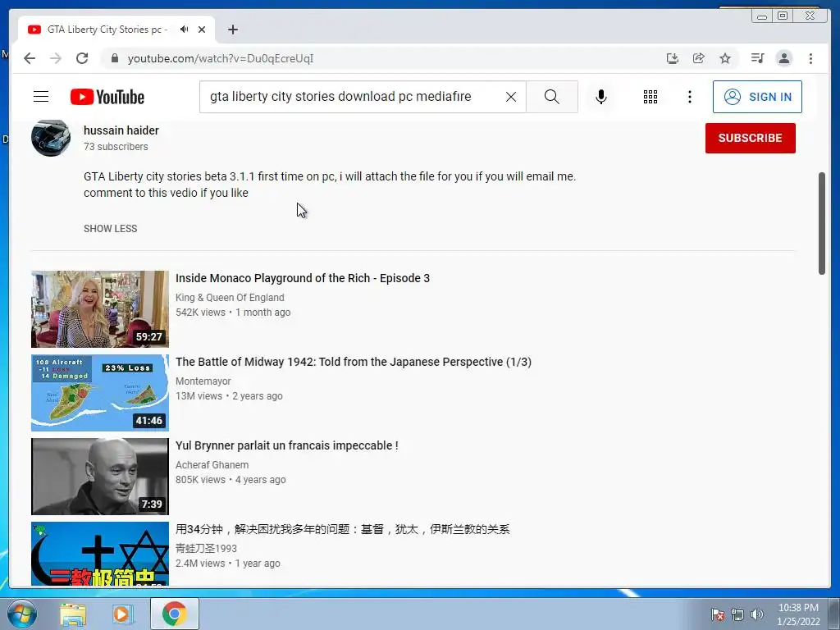Open the Chrome three-dot menu
This screenshot has width=840, height=630.
(x=810, y=58)
